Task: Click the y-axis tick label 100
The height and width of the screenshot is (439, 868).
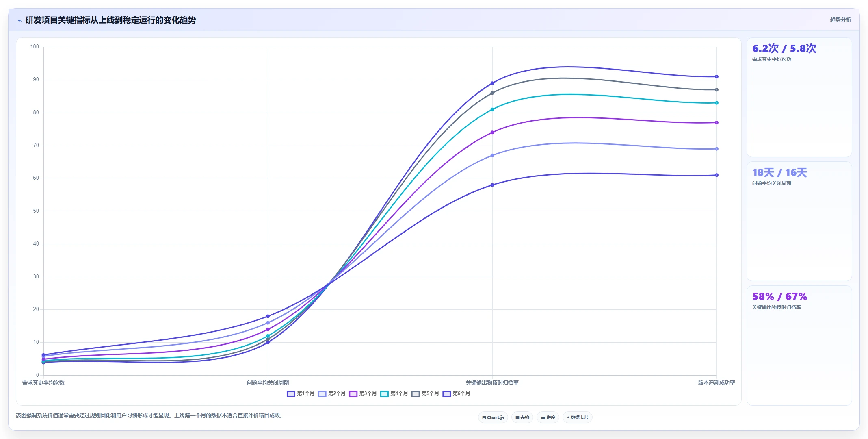Action: click(35, 47)
